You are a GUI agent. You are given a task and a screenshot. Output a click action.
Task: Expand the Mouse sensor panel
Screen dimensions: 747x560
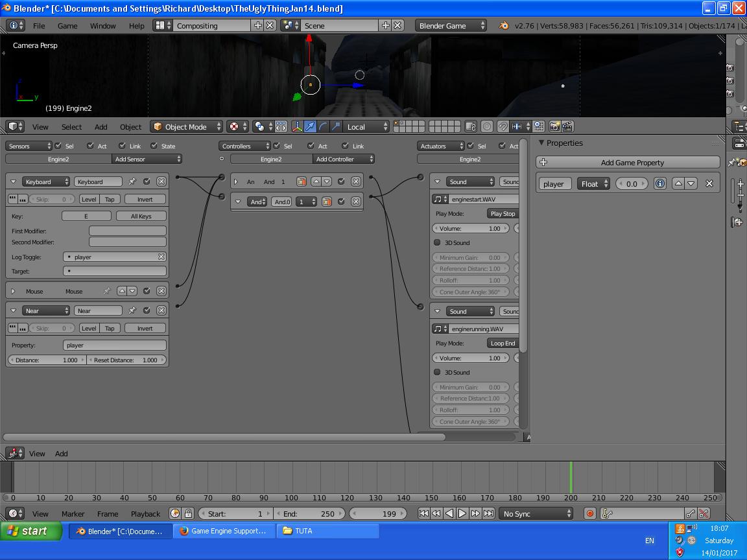(x=14, y=291)
